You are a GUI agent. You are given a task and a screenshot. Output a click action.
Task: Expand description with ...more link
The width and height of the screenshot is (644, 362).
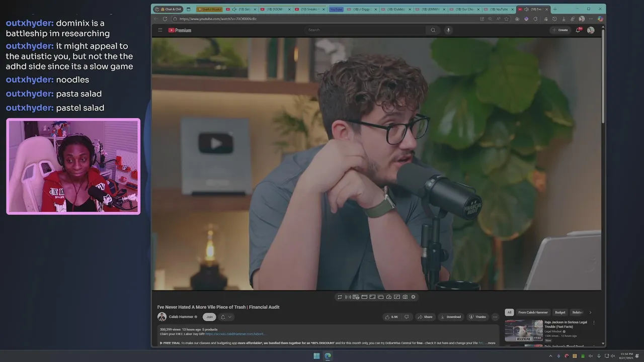coord(491,343)
